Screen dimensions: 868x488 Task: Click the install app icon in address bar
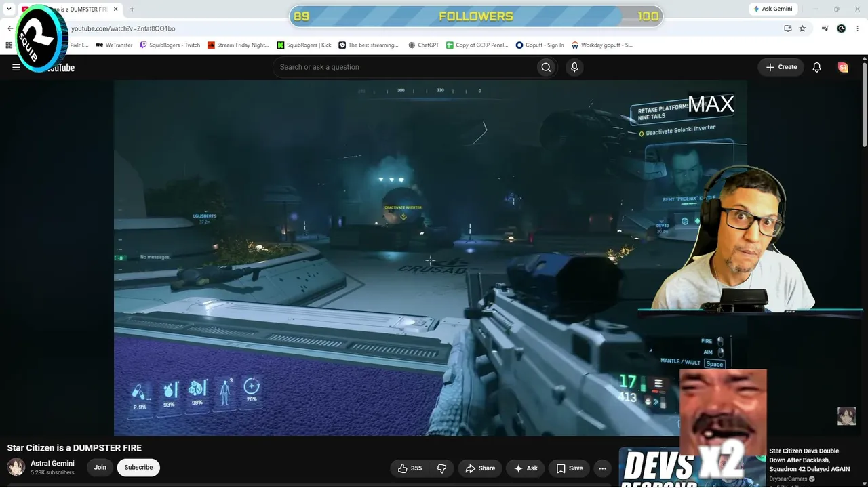tap(787, 28)
